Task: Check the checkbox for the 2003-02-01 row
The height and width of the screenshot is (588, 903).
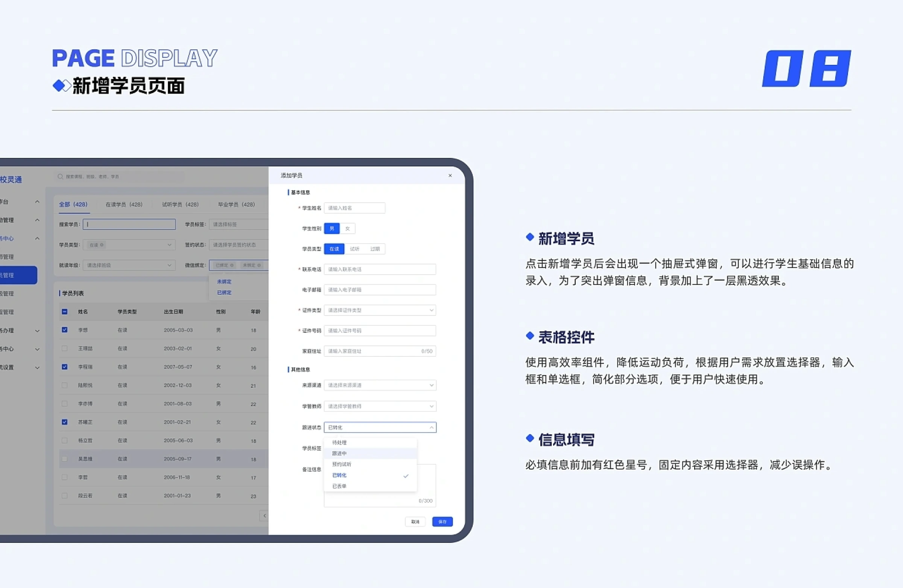Action: 64,349
